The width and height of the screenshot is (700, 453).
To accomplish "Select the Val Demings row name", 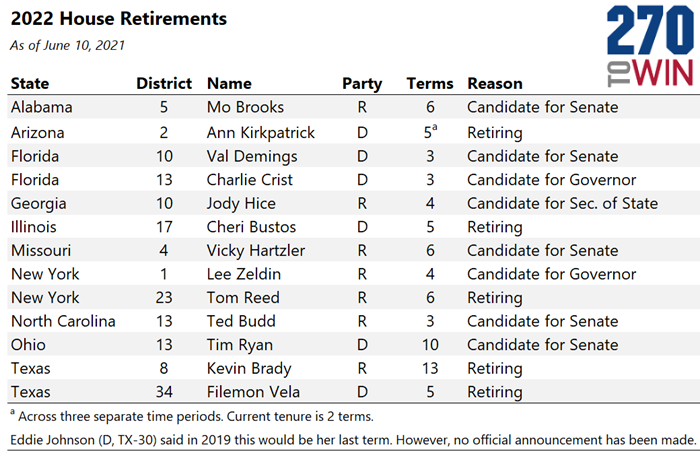I will [x=252, y=157].
